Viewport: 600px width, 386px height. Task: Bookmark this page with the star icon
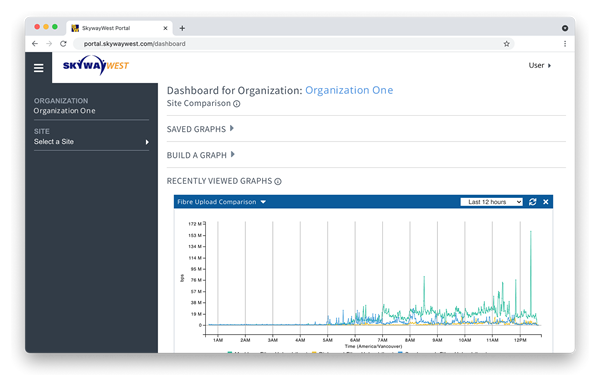click(507, 44)
